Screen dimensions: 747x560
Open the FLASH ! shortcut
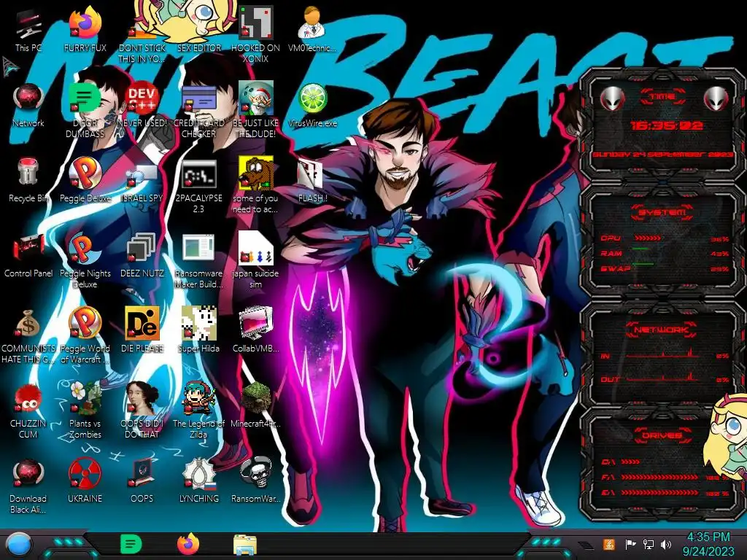pyautogui.click(x=312, y=181)
